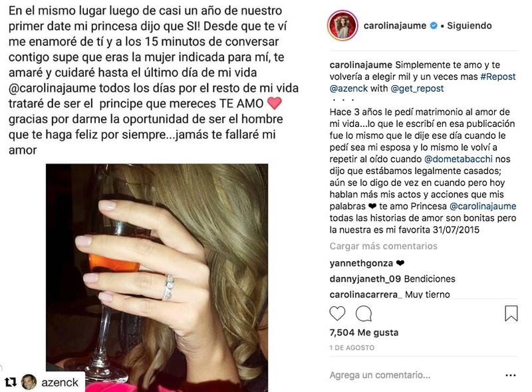This screenshot has width=532, height=392.
Task: Toggle the Siguiendo follow status
Action: tap(469, 25)
